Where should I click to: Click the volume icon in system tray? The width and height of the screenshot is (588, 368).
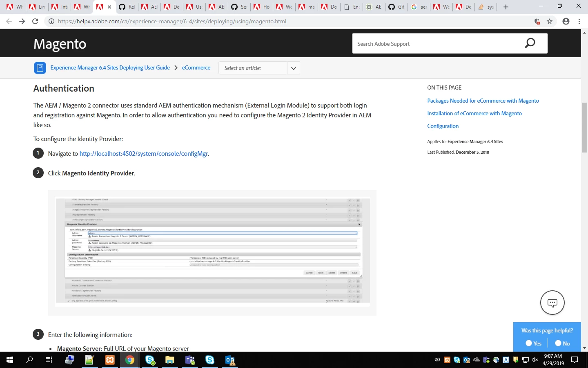tap(535, 360)
